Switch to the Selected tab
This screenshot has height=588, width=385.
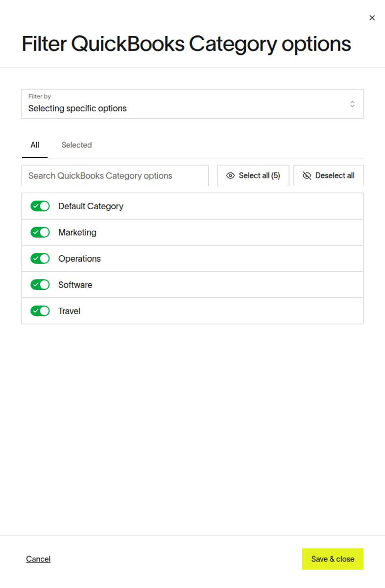pos(76,145)
